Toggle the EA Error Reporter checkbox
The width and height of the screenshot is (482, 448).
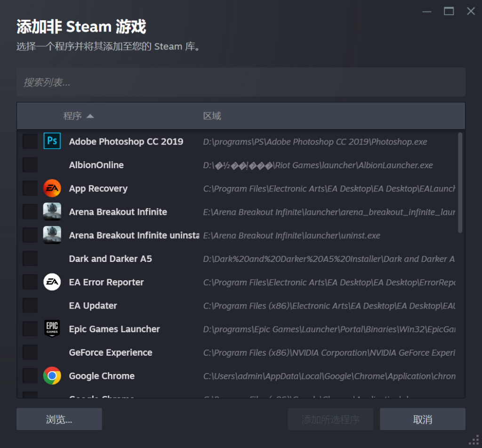pos(30,282)
